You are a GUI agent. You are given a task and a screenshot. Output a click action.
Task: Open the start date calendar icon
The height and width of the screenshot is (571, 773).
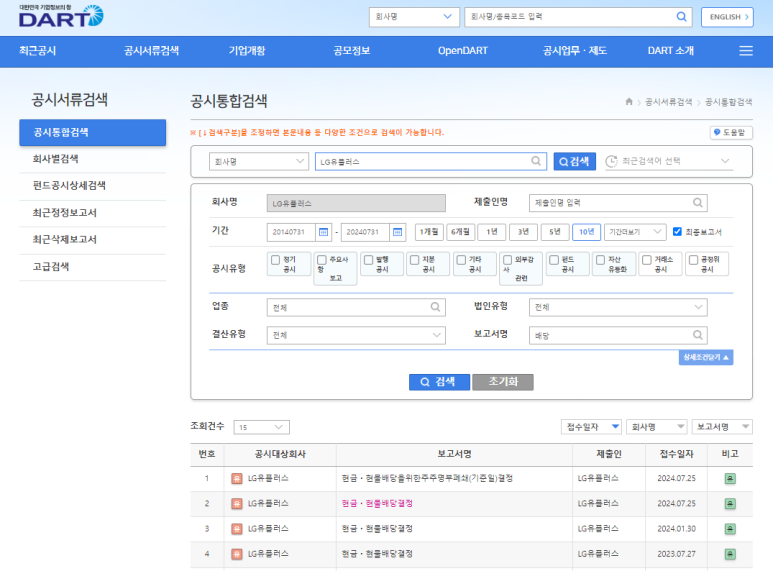[x=323, y=232]
